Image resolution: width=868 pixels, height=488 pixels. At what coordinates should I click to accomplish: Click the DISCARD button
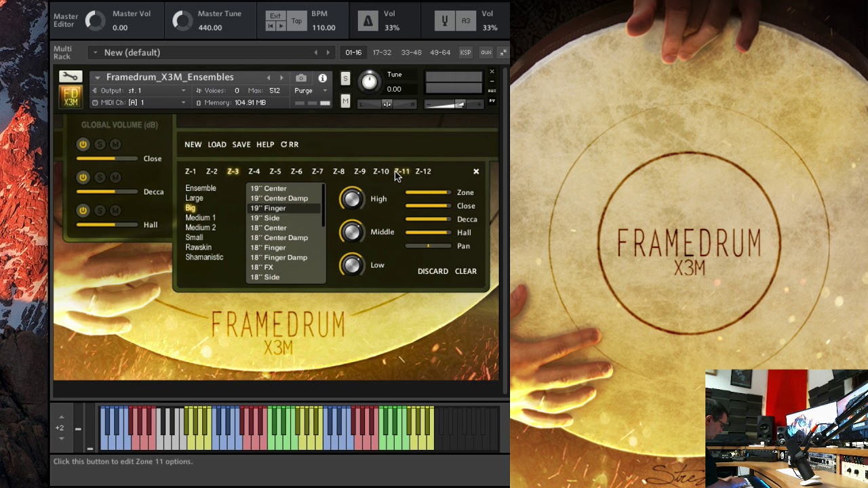(x=433, y=271)
